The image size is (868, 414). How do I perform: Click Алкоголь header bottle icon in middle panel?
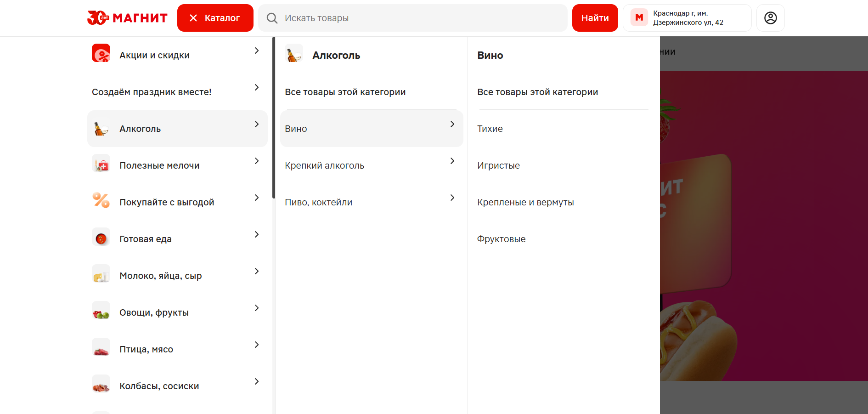coord(294,53)
